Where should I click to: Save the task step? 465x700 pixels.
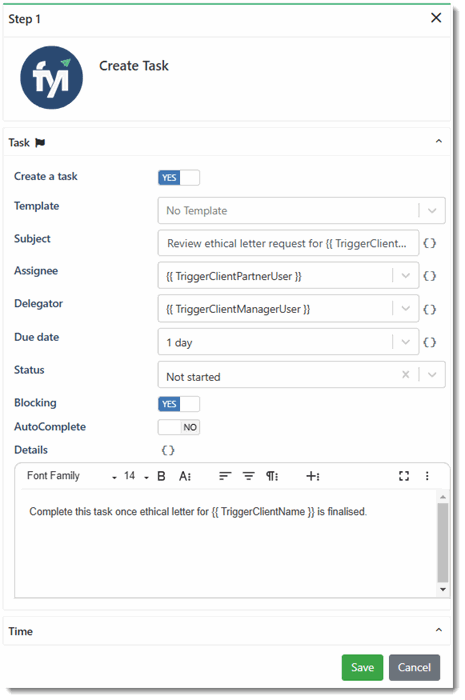point(362,667)
